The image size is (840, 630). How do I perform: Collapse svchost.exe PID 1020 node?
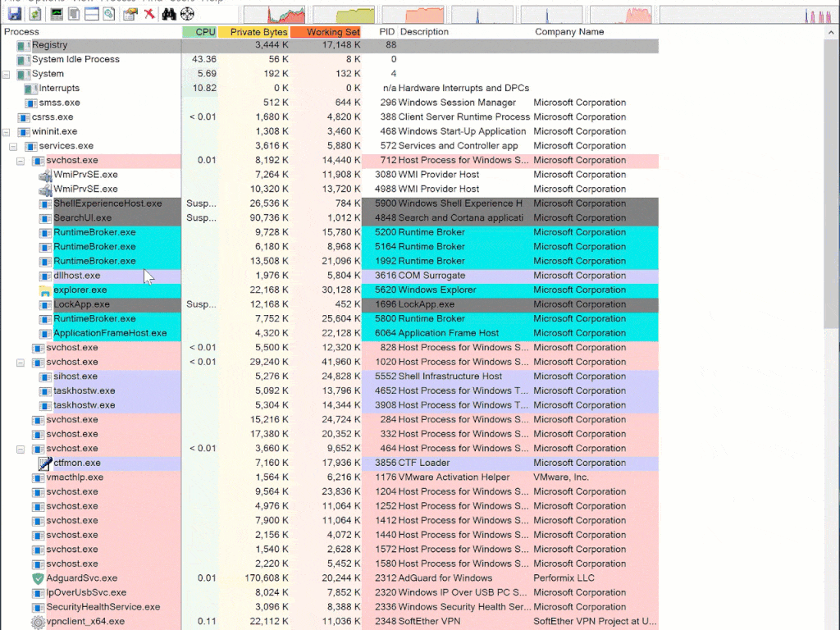click(21, 363)
